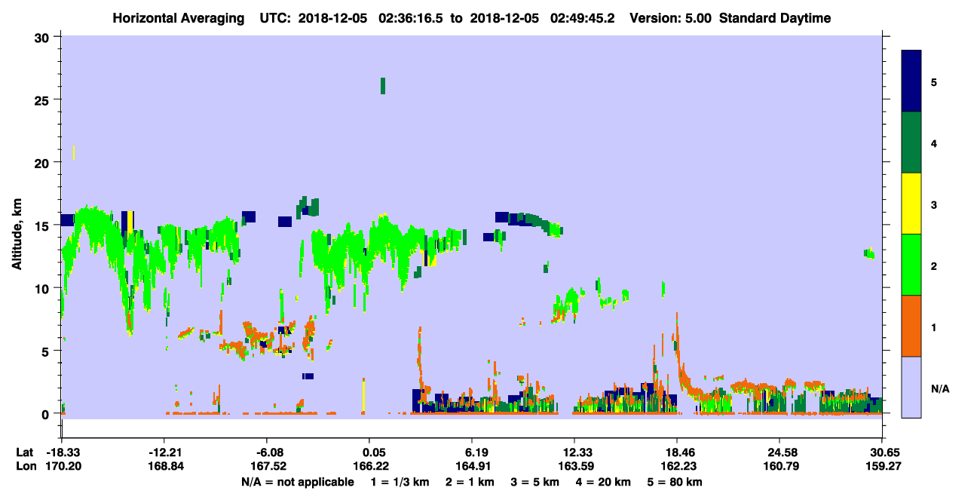Click the dark blue colorbar segment labeled 5
Image resolution: width=980 pixels, height=503 pixels.
pos(911,81)
